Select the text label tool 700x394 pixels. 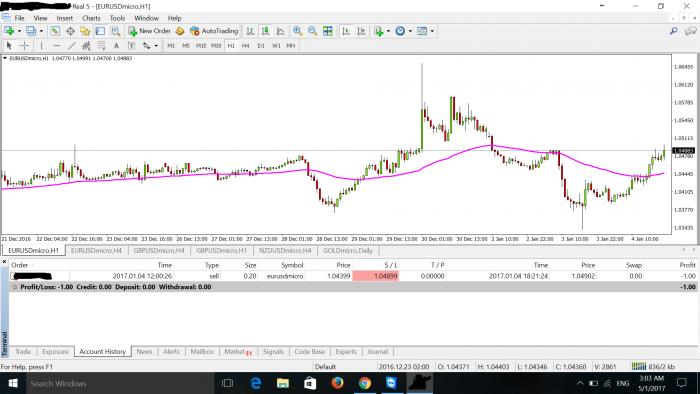[131, 46]
